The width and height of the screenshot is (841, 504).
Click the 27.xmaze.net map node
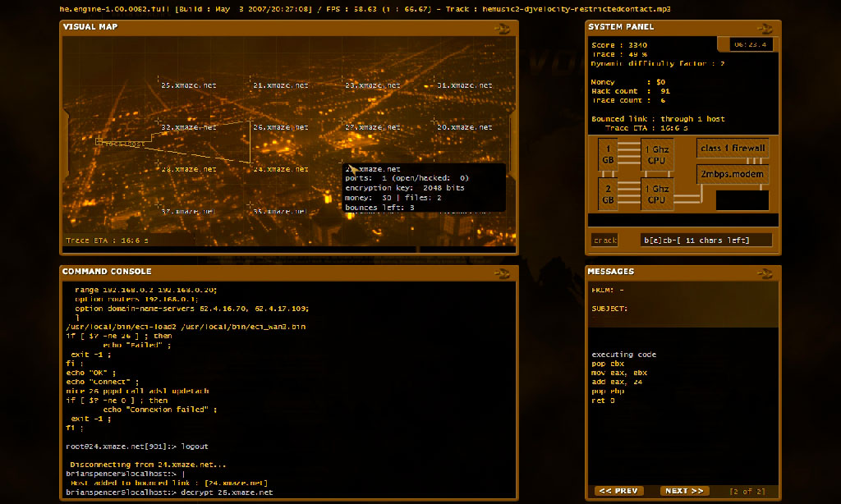371,127
